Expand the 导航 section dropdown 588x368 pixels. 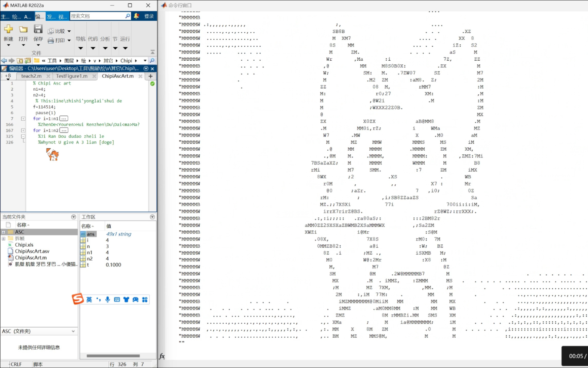pyautogui.click(x=81, y=48)
